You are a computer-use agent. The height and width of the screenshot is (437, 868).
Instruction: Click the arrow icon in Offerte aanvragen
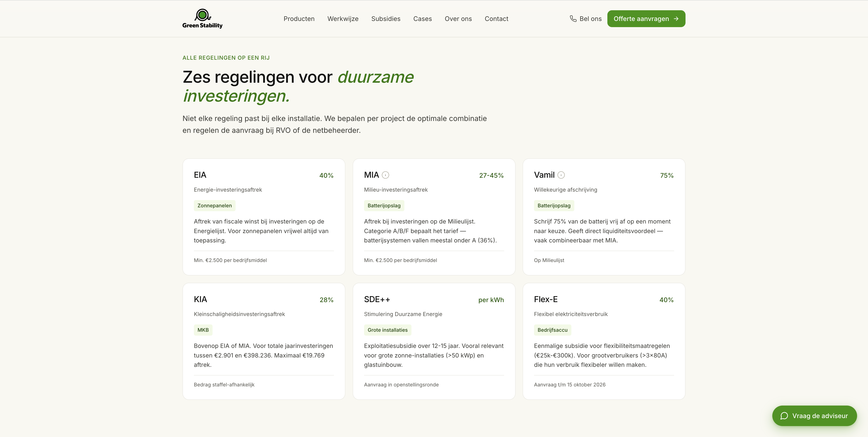point(676,18)
